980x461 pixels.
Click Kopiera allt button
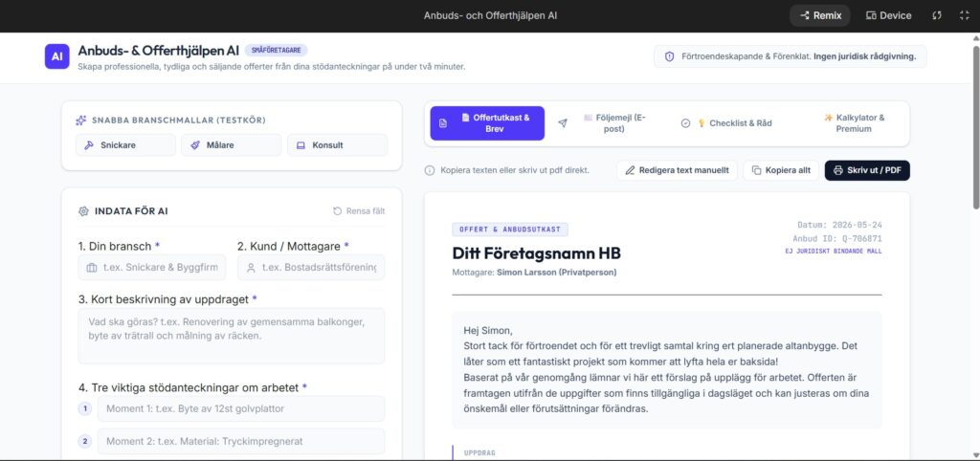(x=781, y=170)
